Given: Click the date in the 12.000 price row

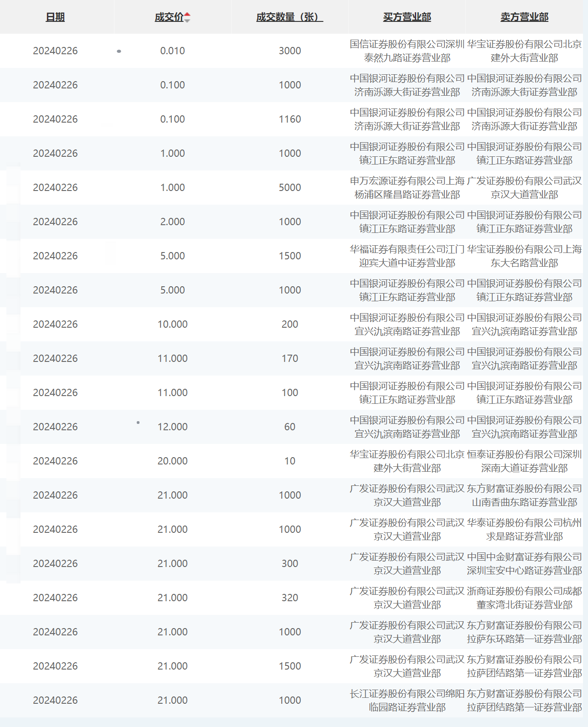Looking at the screenshot, I should (x=55, y=427).
